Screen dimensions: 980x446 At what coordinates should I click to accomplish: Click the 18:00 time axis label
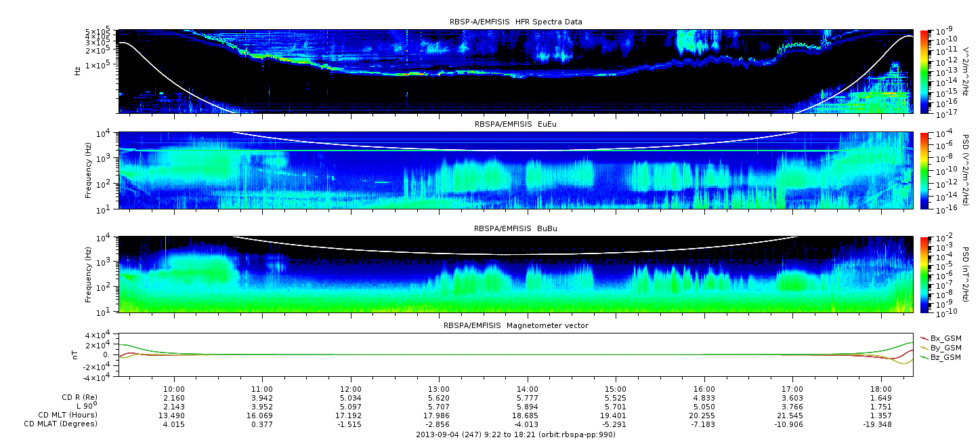click(x=880, y=387)
